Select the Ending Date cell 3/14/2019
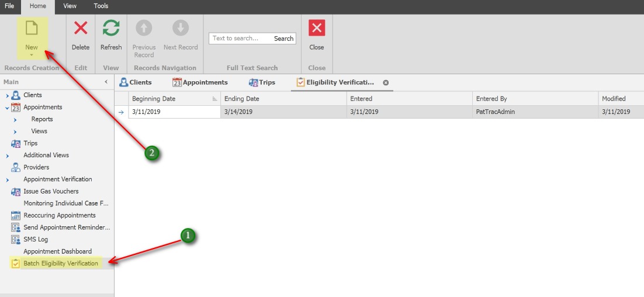The width and height of the screenshot is (644, 297). (x=283, y=112)
